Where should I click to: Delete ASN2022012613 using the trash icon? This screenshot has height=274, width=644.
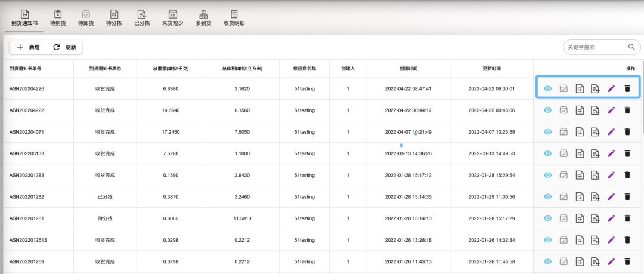click(x=627, y=239)
